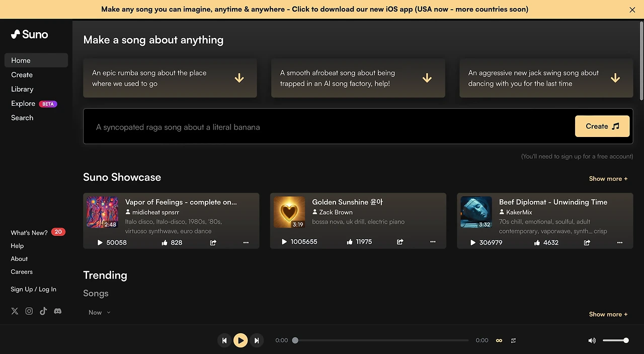This screenshot has width=644, height=354.
Task: Open Beef Diplomat - Unwinding Time title
Action: point(553,202)
